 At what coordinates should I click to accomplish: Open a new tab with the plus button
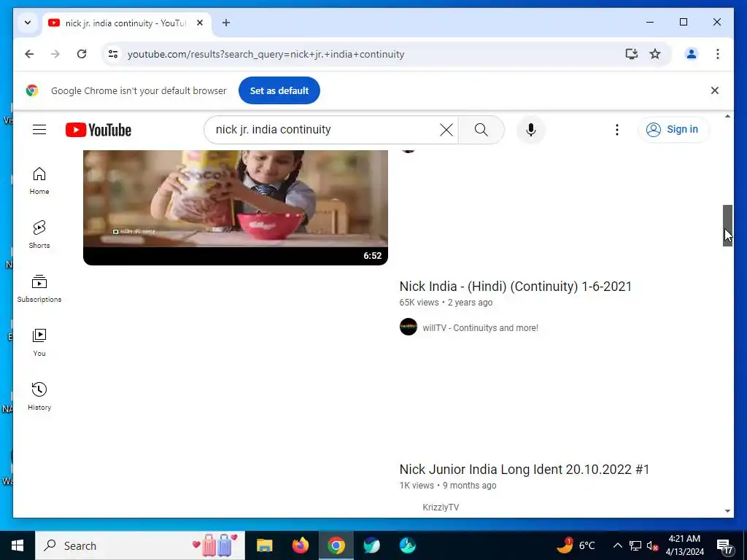226,23
